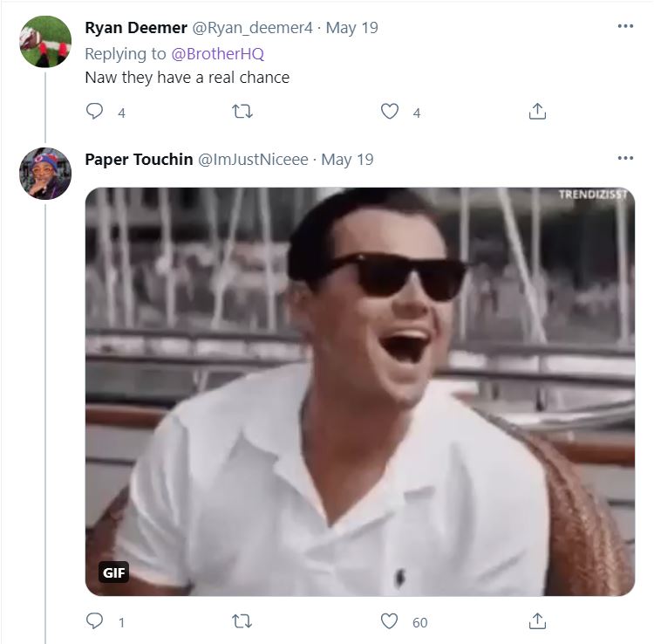Open more options on Paper Touchin's tweet
Image resolution: width=654 pixels, height=644 pixels.
coord(625,158)
